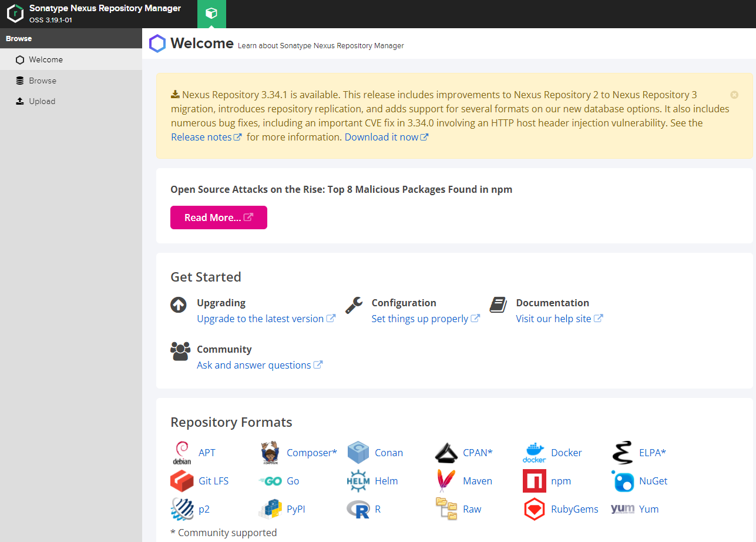
Task: Click the ELPA Emacs logo icon
Action: [x=622, y=453]
